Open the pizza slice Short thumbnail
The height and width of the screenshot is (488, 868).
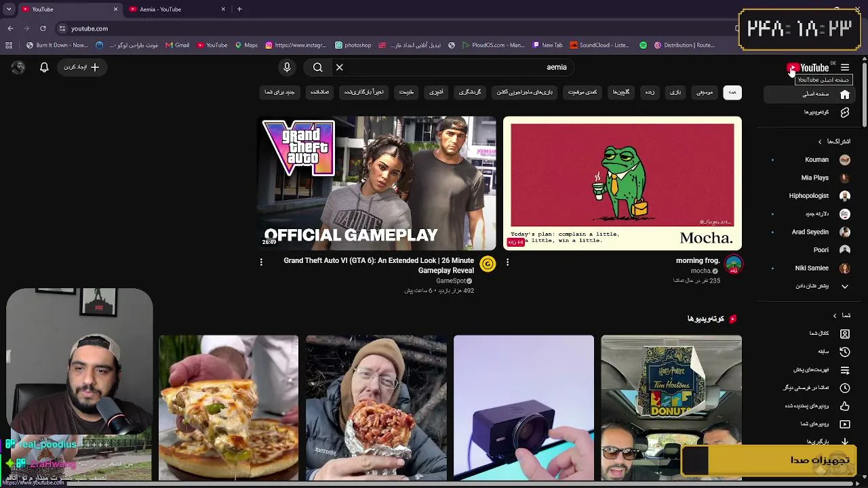click(x=229, y=408)
